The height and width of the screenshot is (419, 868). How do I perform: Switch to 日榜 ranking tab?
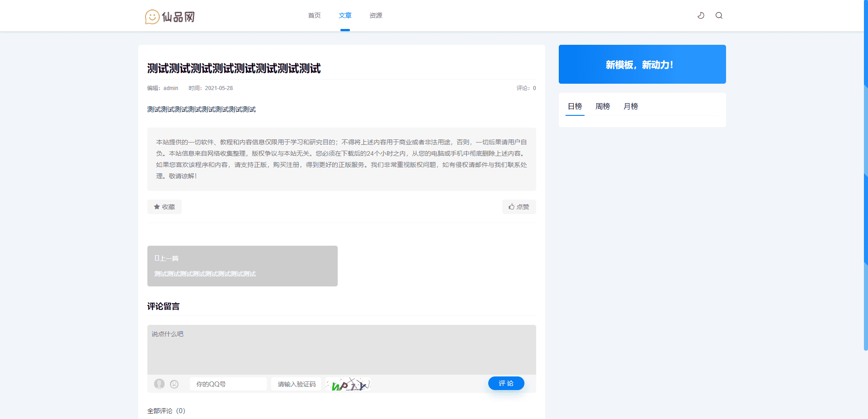[x=575, y=106]
